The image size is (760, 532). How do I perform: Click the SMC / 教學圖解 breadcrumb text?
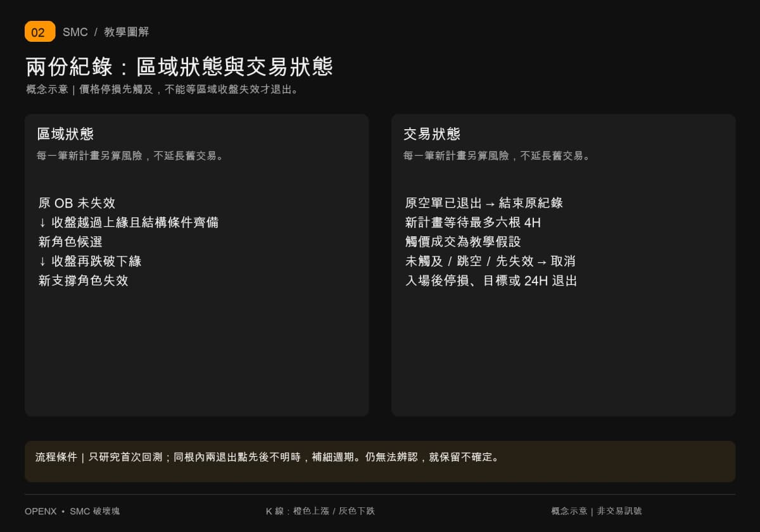click(x=106, y=32)
